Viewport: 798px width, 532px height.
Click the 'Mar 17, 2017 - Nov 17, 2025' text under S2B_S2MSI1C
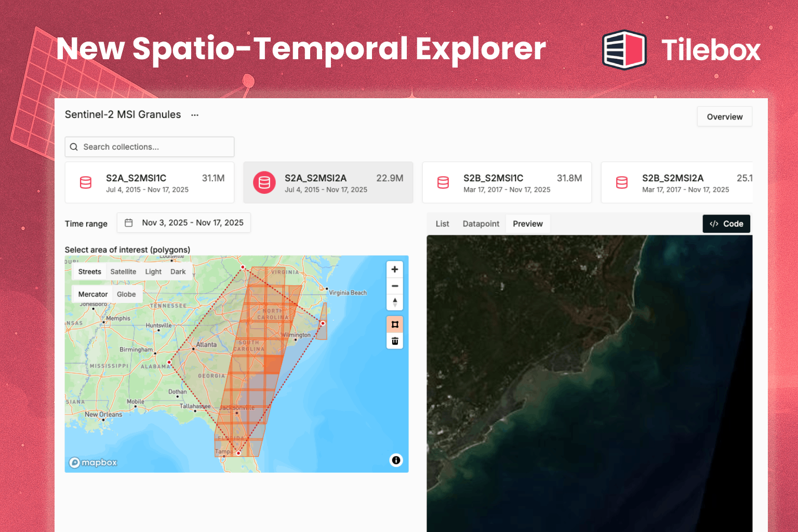coord(507,190)
